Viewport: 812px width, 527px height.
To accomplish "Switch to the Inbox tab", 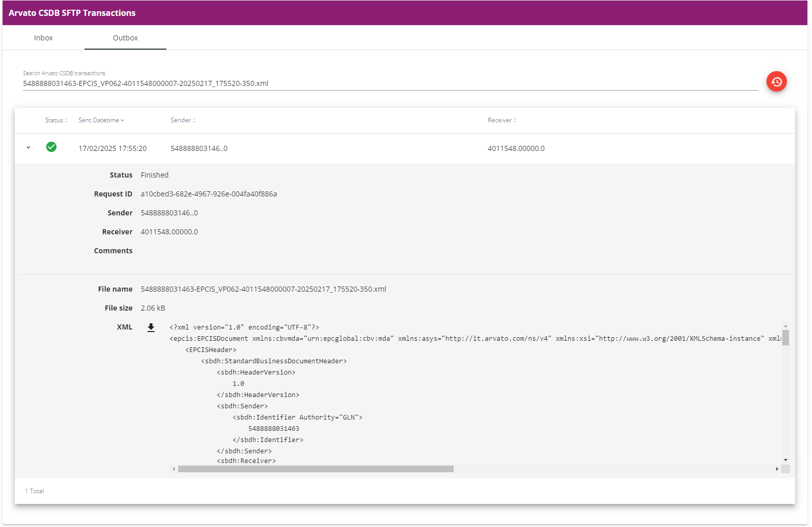I will pos(44,38).
